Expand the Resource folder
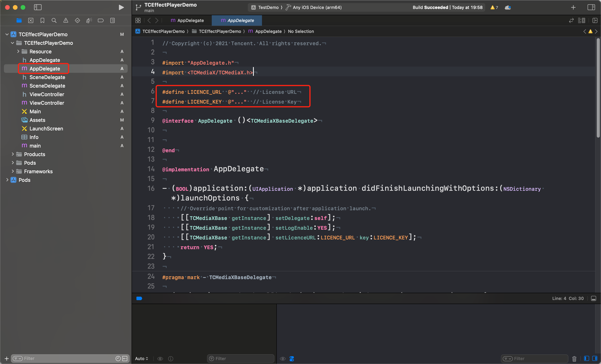601x364 pixels. click(18, 51)
